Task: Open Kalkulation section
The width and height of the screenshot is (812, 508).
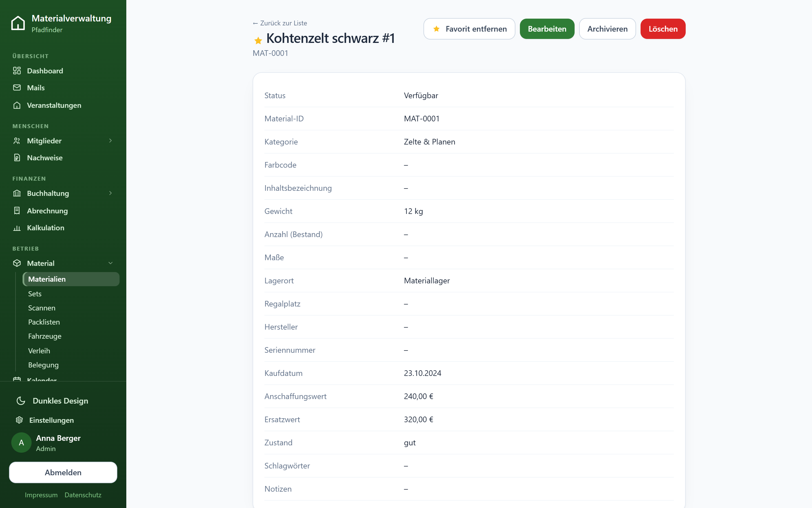Action: click(x=63, y=228)
